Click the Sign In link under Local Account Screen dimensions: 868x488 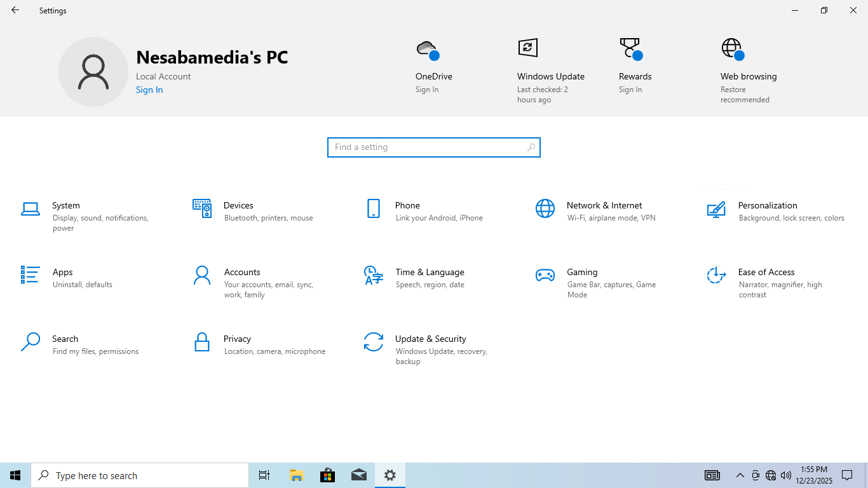coord(149,90)
